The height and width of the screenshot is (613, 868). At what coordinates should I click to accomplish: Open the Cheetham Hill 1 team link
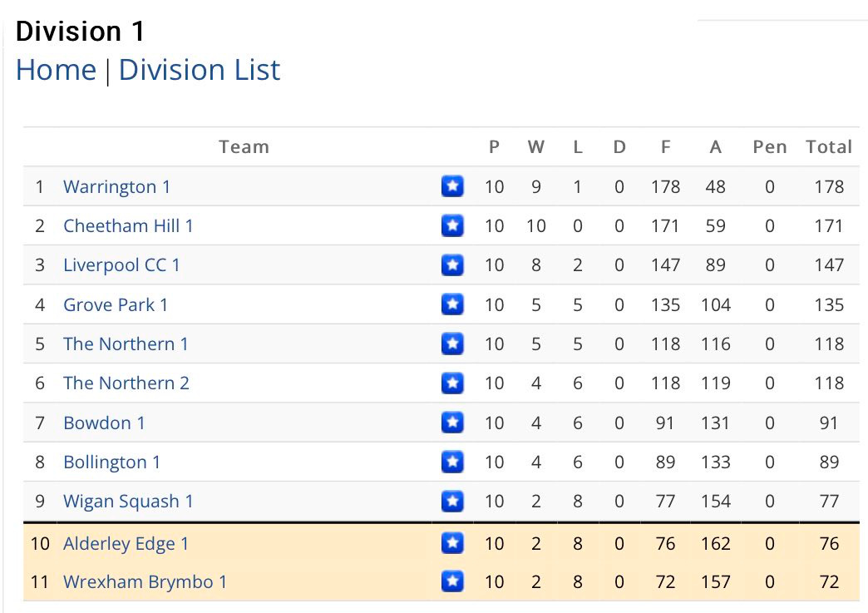click(128, 226)
